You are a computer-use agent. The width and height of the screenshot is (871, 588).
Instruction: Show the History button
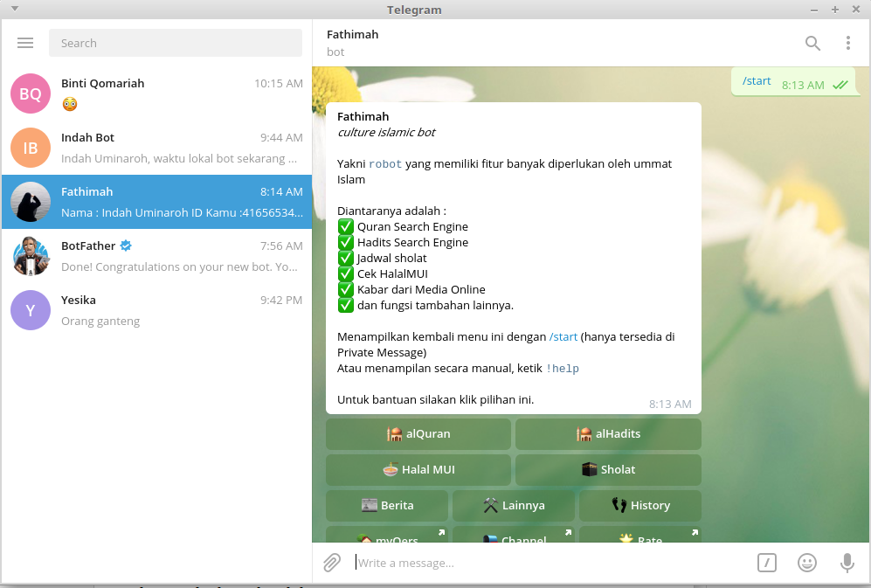(639, 505)
